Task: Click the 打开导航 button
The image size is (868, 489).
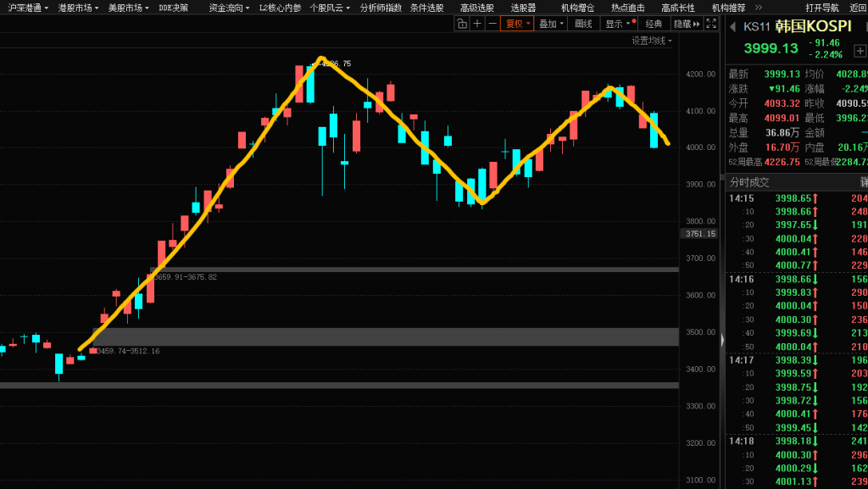Action: pyautogui.click(x=821, y=8)
